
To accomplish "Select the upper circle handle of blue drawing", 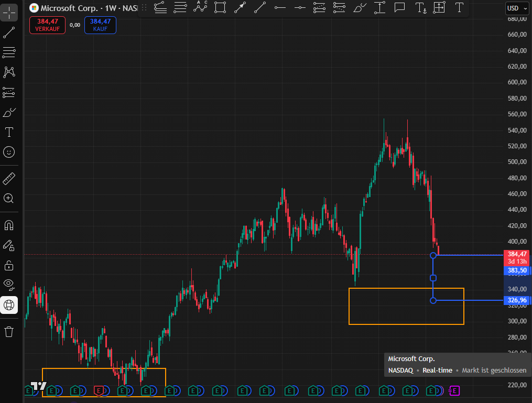I will [x=433, y=255].
